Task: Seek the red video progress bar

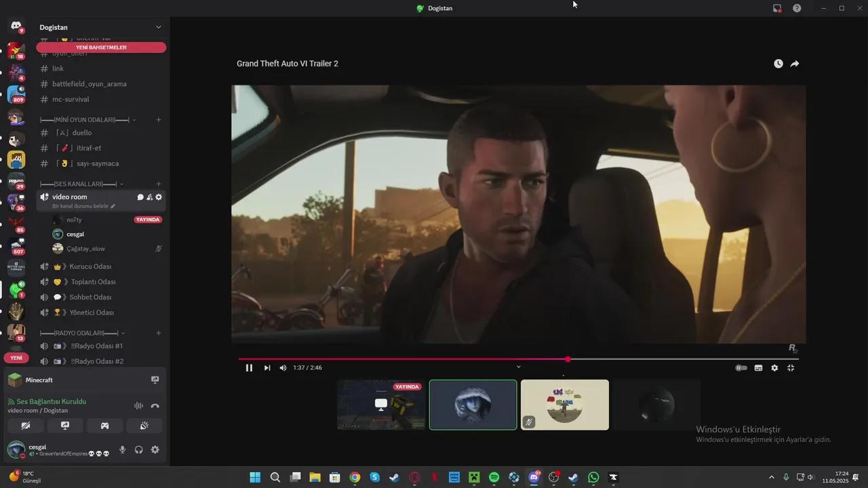Action: (x=518, y=359)
